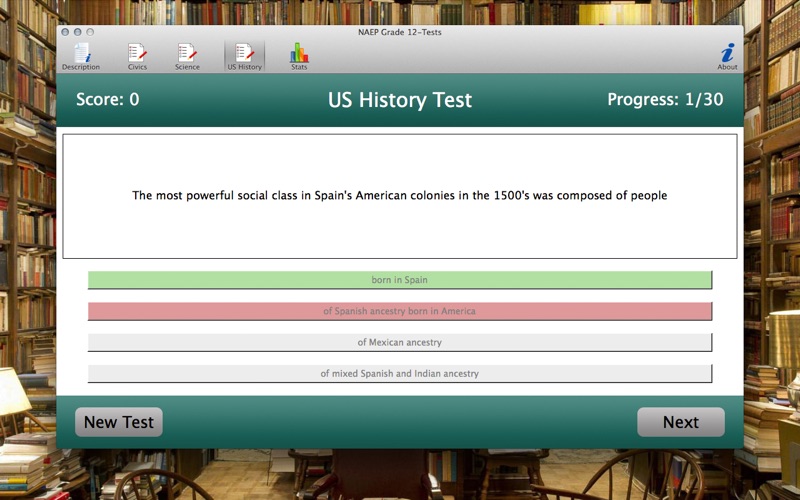This screenshot has width=800, height=500.
Task: Choose answer 'of Mexican ancestry'
Action: click(x=399, y=342)
